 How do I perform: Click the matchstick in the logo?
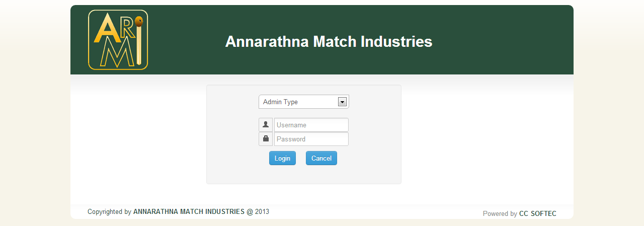point(139,43)
